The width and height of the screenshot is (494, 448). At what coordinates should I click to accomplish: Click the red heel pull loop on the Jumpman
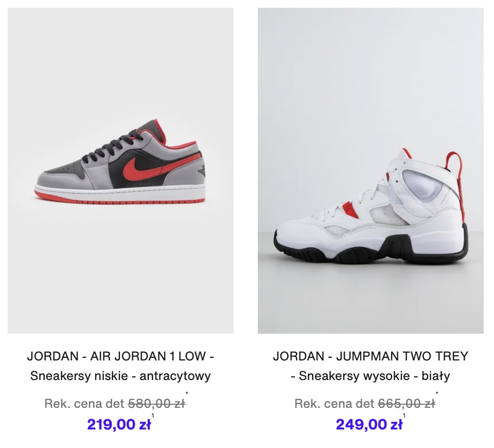pyautogui.click(x=456, y=177)
